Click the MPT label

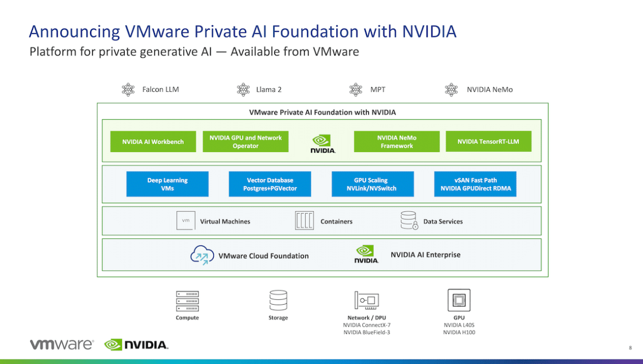pos(378,89)
